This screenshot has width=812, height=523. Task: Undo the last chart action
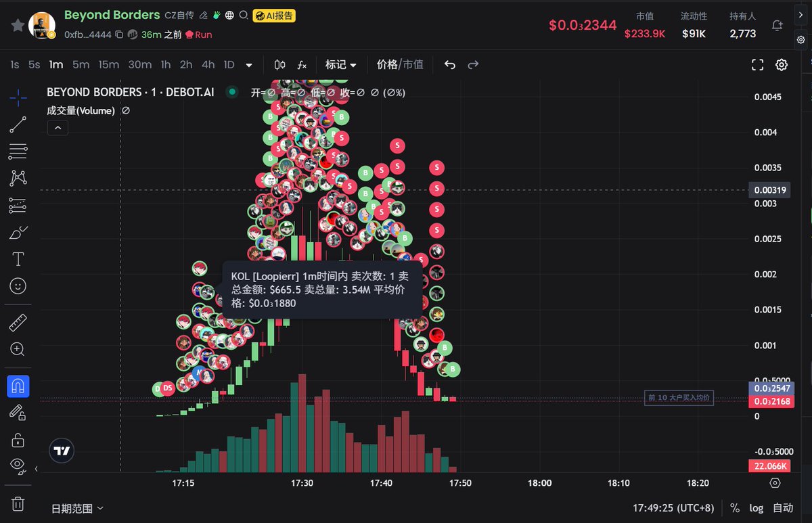coord(450,65)
